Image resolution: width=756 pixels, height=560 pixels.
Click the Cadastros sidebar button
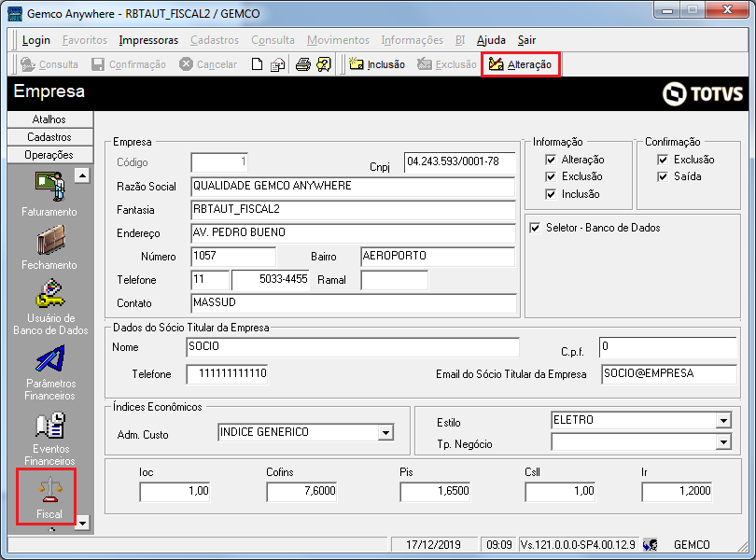point(50,137)
